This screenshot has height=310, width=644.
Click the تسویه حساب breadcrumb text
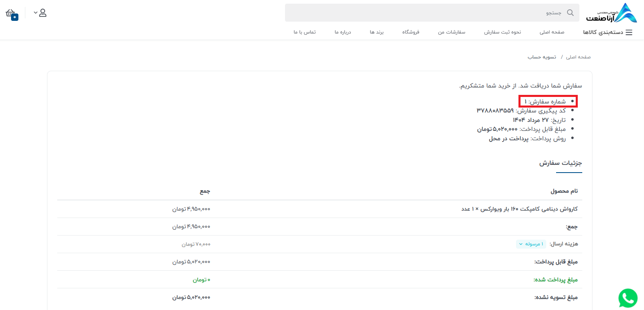[542, 57]
